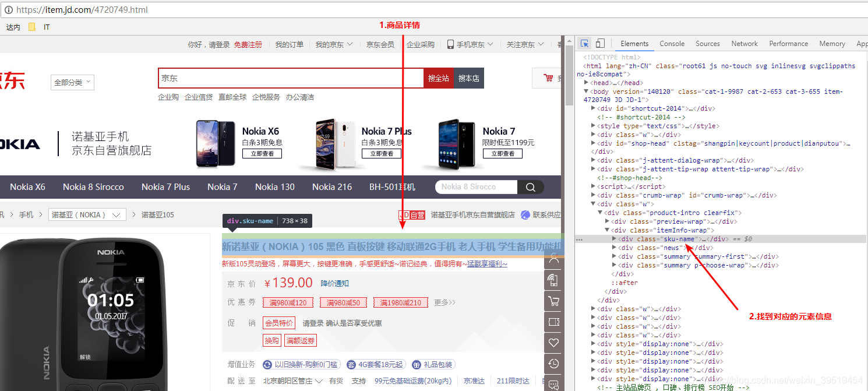
Task: Click the sidebar browsing history clock icon
Action: click(x=553, y=364)
